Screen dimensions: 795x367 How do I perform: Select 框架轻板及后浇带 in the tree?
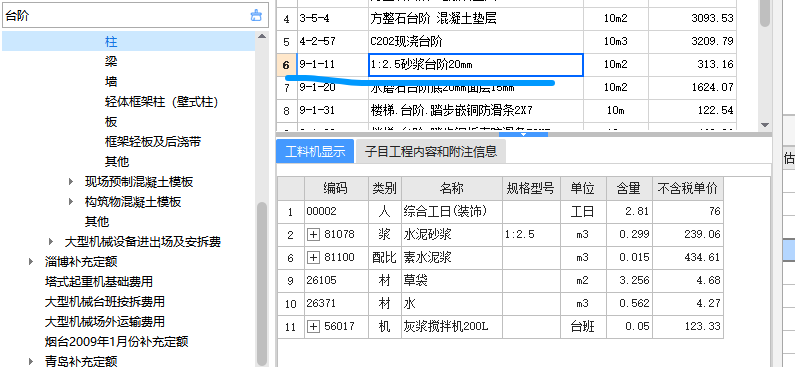click(153, 141)
